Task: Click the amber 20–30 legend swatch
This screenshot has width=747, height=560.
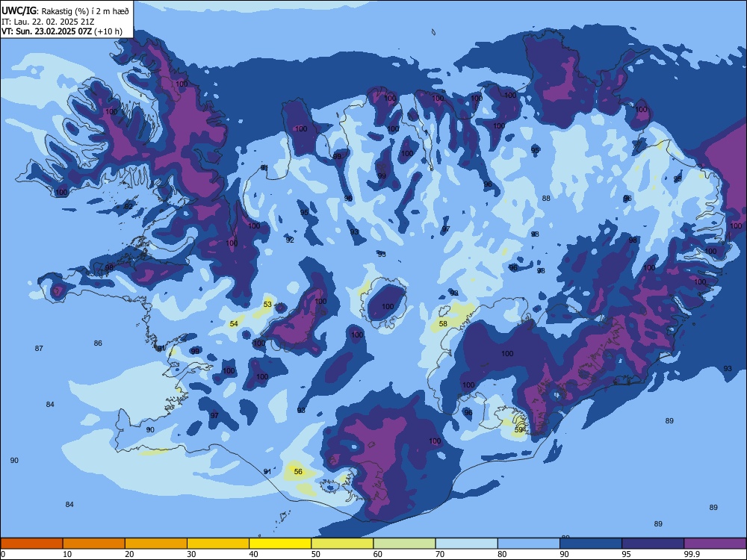Action: (156, 544)
